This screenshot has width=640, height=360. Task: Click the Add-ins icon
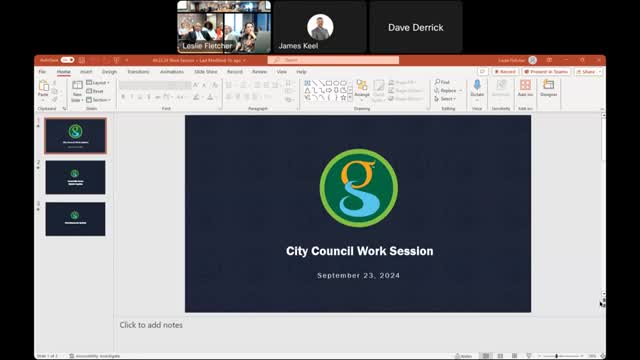coord(525,88)
